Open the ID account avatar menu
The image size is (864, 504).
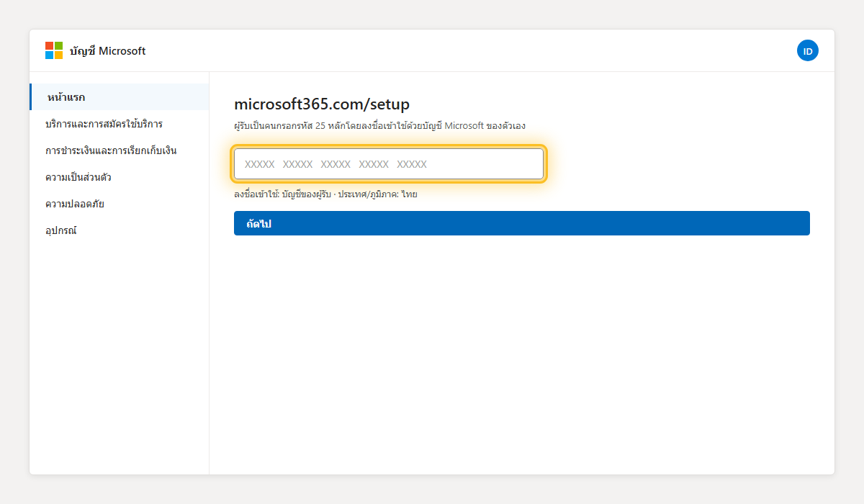(808, 50)
